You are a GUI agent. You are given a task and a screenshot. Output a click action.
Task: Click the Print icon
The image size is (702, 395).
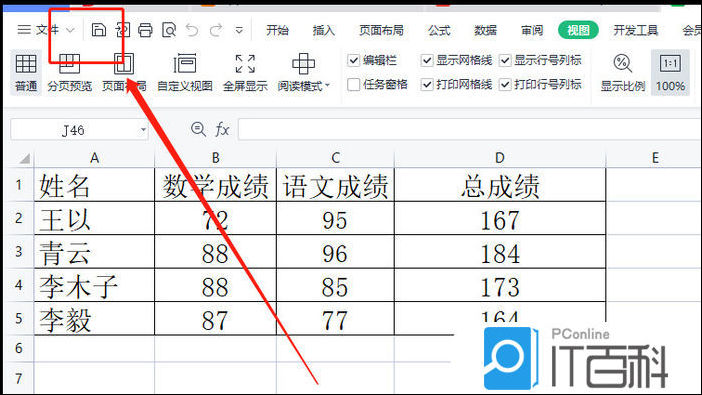pyautogui.click(x=145, y=30)
